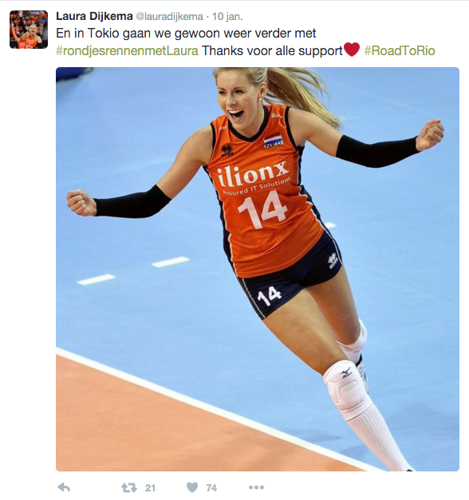Retweet this tweet using the retweet icon
The width and height of the screenshot is (469, 500).
click(129, 488)
